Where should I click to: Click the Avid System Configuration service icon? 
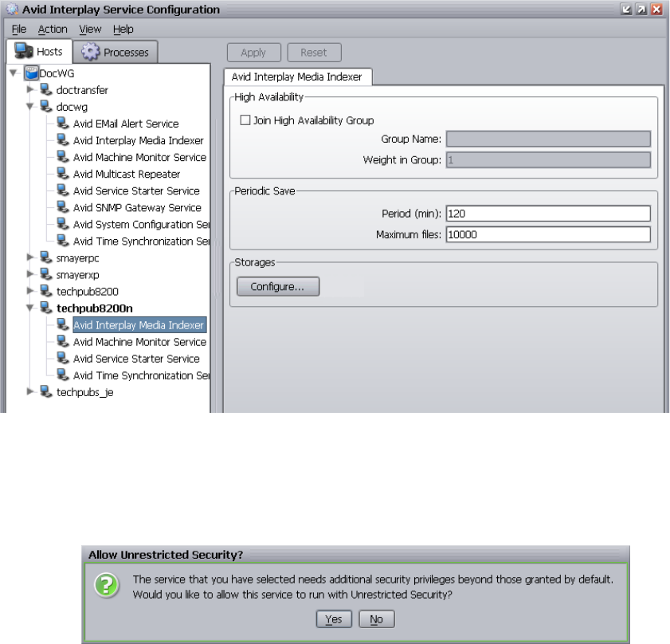(63, 224)
